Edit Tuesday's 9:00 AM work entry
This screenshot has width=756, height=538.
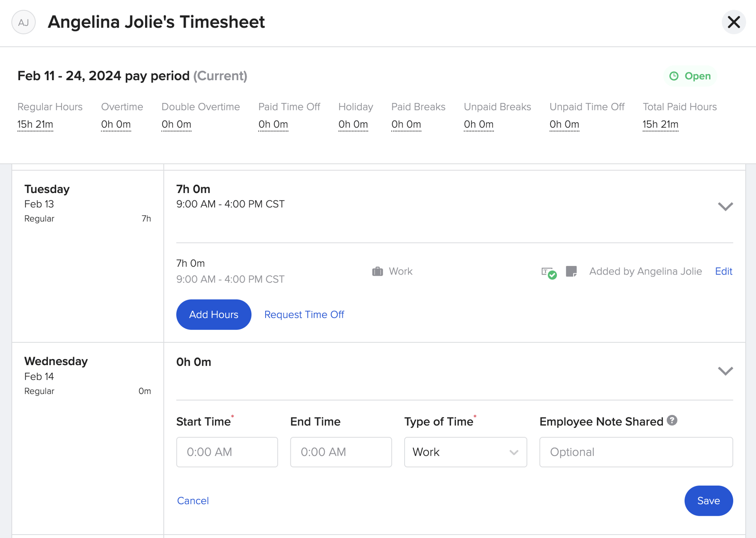pyautogui.click(x=723, y=271)
